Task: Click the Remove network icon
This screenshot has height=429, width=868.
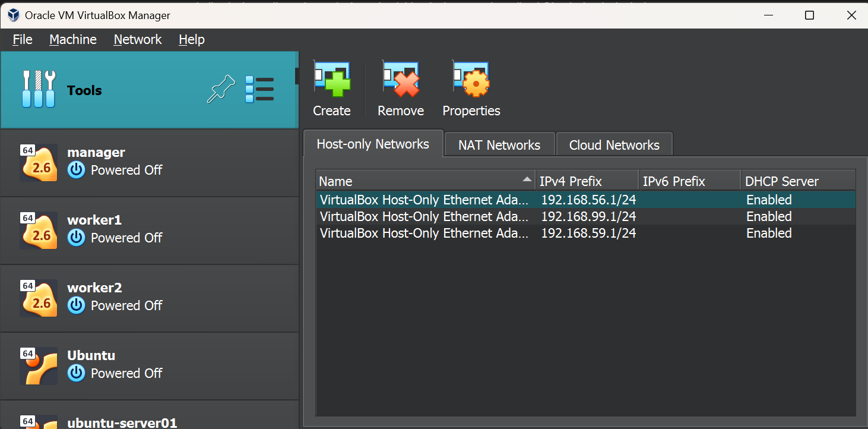Action: click(x=401, y=80)
